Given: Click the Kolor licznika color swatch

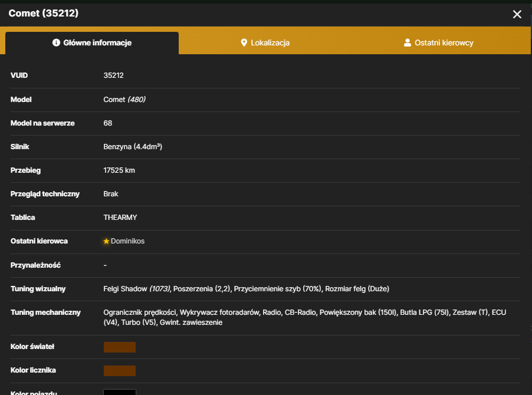Looking at the screenshot, I should click(119, 371).
